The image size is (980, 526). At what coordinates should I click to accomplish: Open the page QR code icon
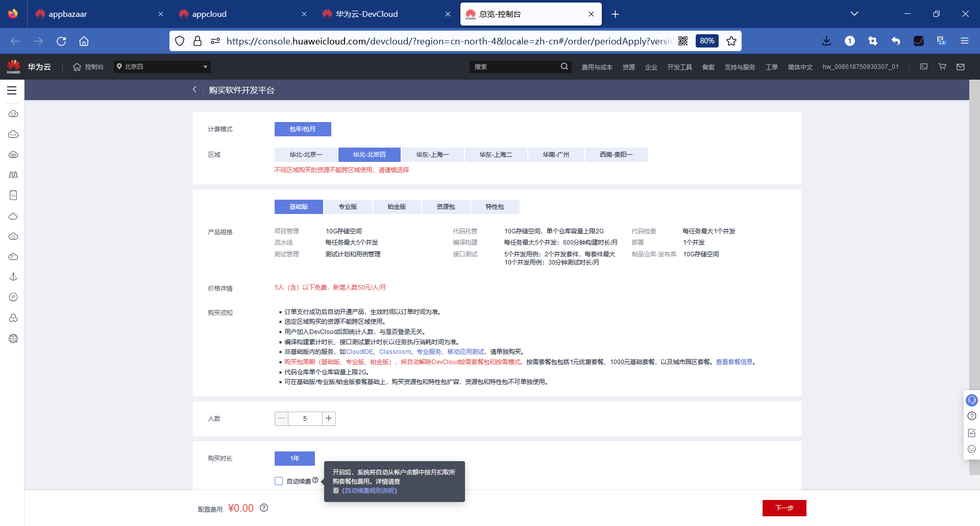tap(683, 41)
